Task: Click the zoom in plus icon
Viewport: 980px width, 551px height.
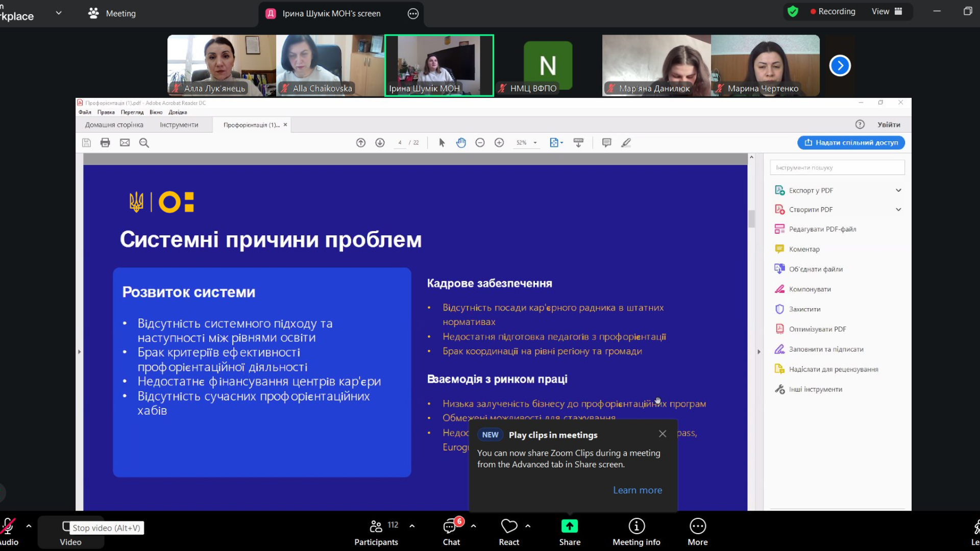Action: click(x=499, y=143)
